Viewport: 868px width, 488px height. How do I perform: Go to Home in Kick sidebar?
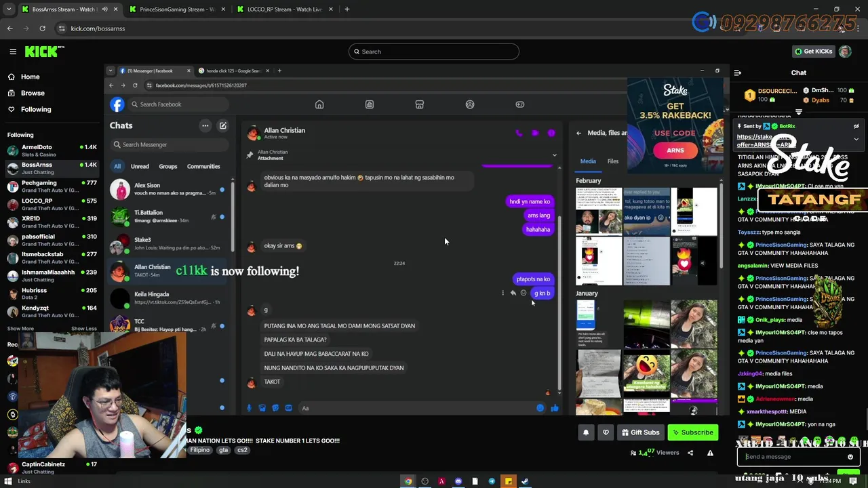pyautogui.click(x=30, y=77)
